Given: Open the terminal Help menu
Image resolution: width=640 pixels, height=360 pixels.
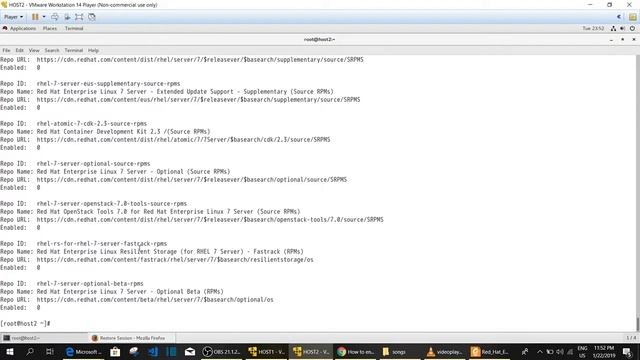Looking at the screenshot, I should coord(93,50).
